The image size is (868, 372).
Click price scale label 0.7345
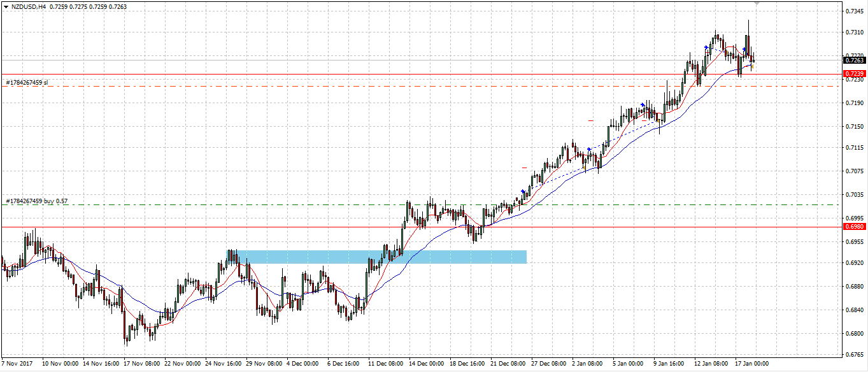[855, 11]
